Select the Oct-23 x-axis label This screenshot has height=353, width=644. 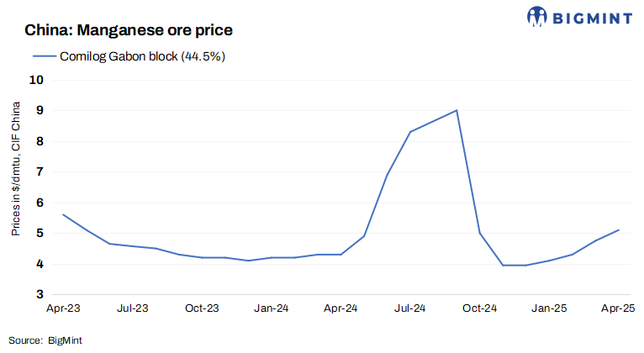click(202, 309)
